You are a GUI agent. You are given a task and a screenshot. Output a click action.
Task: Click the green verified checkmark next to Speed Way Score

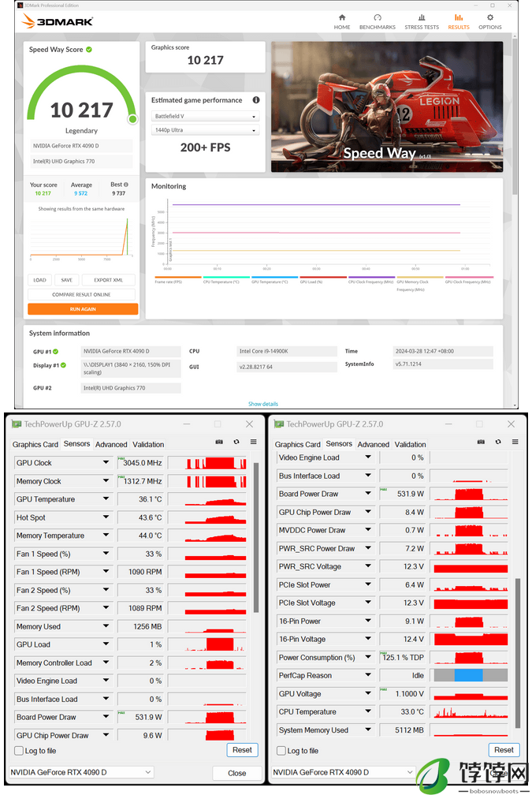point(89,49)
